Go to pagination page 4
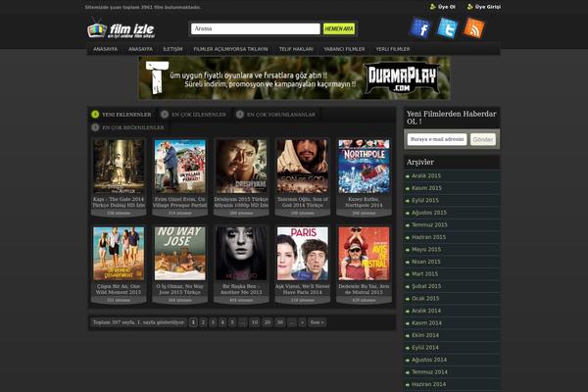This screenshot has width=588, height=392. pyautogui.click(x=222, y=322)
